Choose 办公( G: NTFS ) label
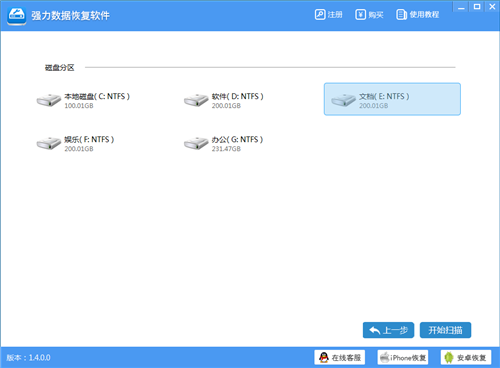The image size is (500, 368). 237,139
